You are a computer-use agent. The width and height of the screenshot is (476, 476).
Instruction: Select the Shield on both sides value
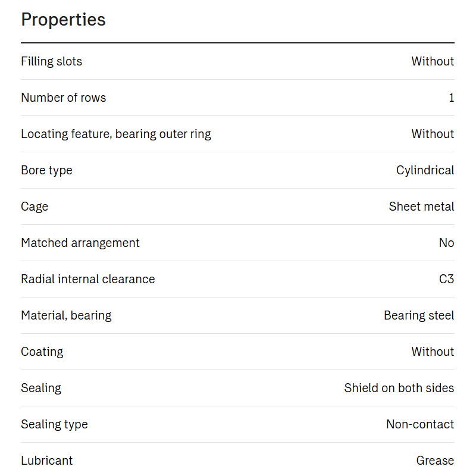click(399, 388)
